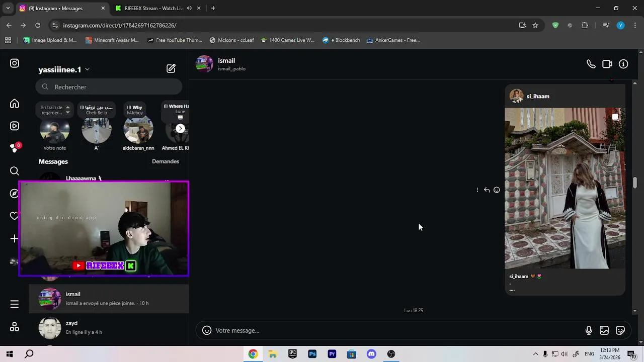Open the Windows Start menu
644x362 pixels.
10,354
